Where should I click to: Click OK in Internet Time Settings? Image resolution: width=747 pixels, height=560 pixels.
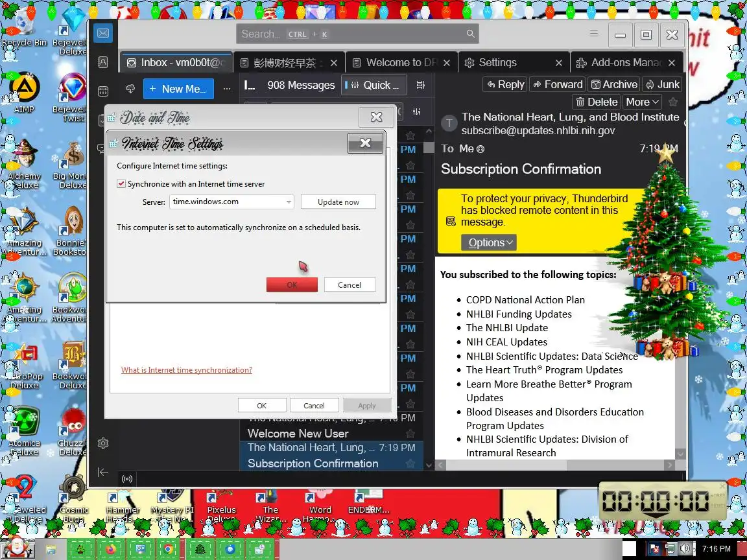point(292,285)
